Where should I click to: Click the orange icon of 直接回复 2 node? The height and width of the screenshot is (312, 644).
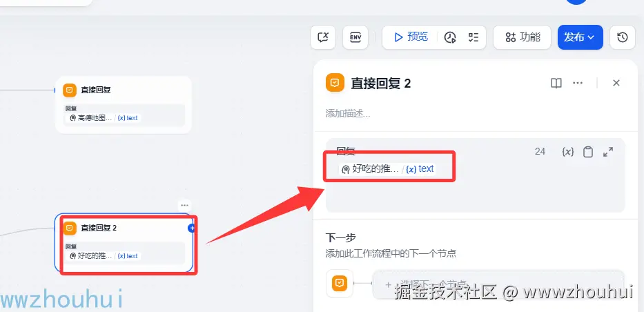tap(70, 228)
